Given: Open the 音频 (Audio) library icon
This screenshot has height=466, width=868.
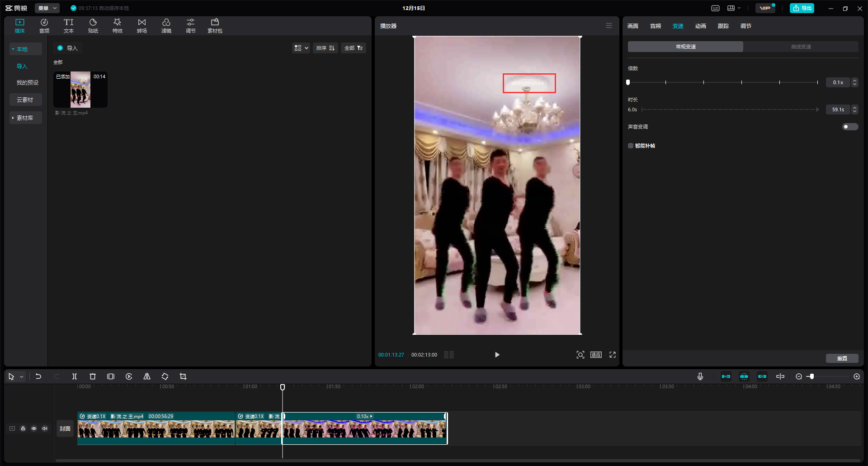Looking at the screenshot, I should (x=44, y=26).
